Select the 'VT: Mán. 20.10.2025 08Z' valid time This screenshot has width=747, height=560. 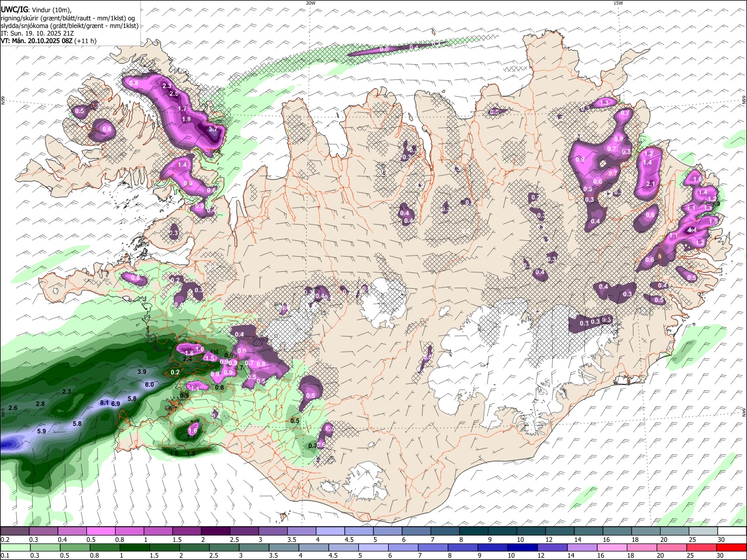tap(36, 41)
